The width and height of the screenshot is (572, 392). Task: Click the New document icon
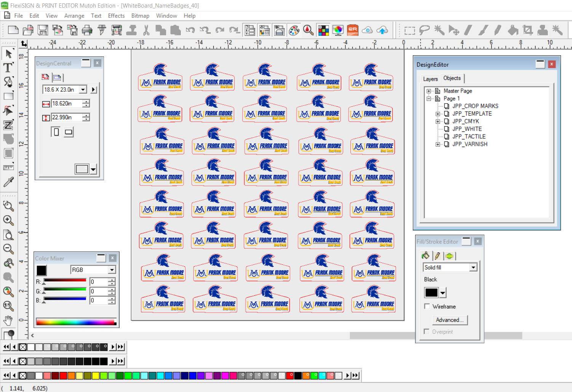[13, 30]
